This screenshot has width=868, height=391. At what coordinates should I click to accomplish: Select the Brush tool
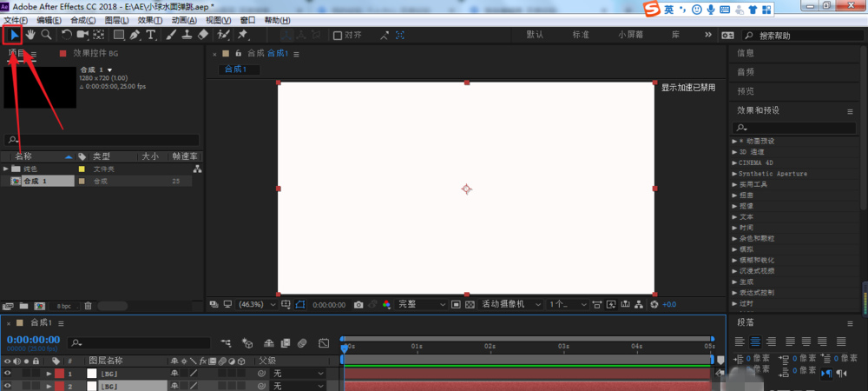click(171, 35)
